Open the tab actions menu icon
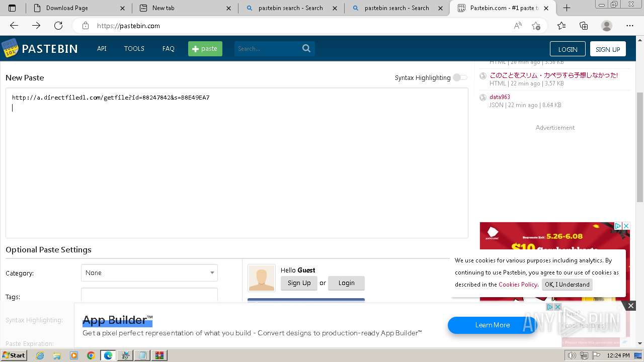644x362 pixels. pos(12,8)
